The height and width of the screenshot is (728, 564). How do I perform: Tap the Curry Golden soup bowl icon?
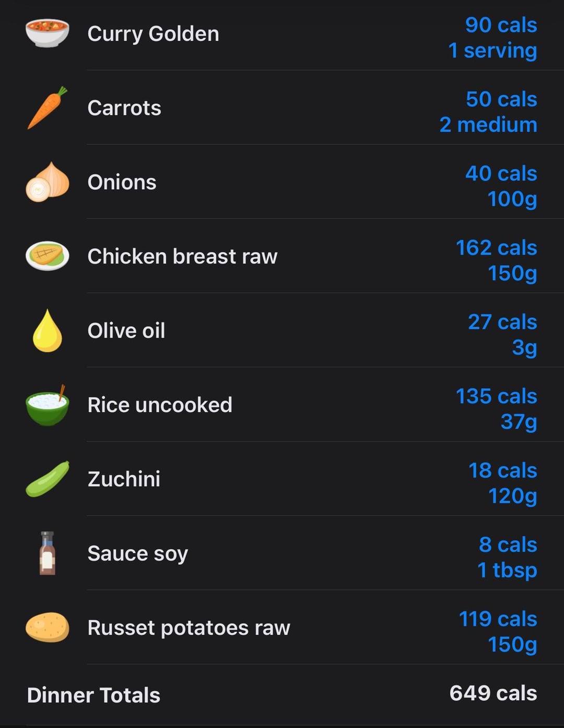pos(48,33)
